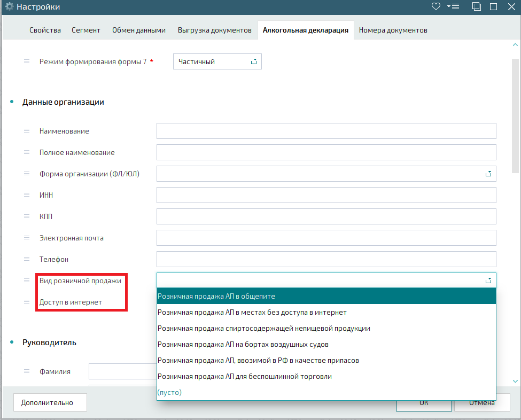This screenshot has height=420, width=521.
Task: Click the drag handle beside Наименование
Action: (x=27, y=131)
